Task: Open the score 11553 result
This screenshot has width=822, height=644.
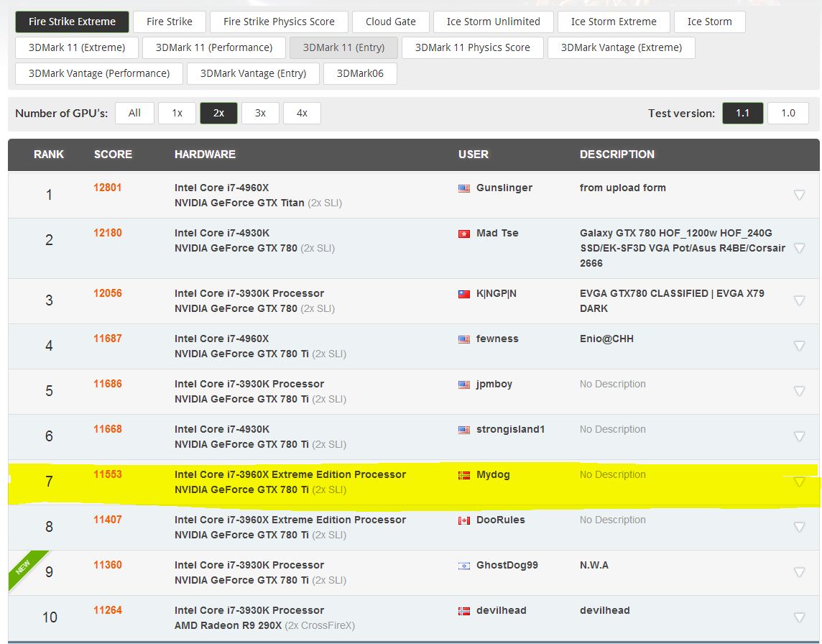Action: click(108, 474)
